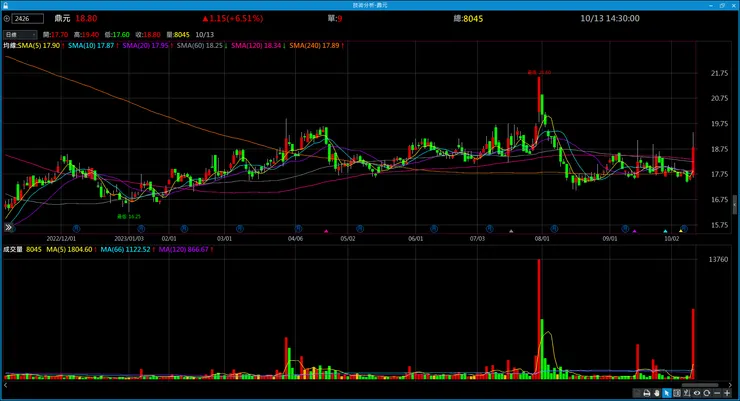
Task: Click the magenta triangle marker between 04/06 and 05/02
Action: (326, 231)
